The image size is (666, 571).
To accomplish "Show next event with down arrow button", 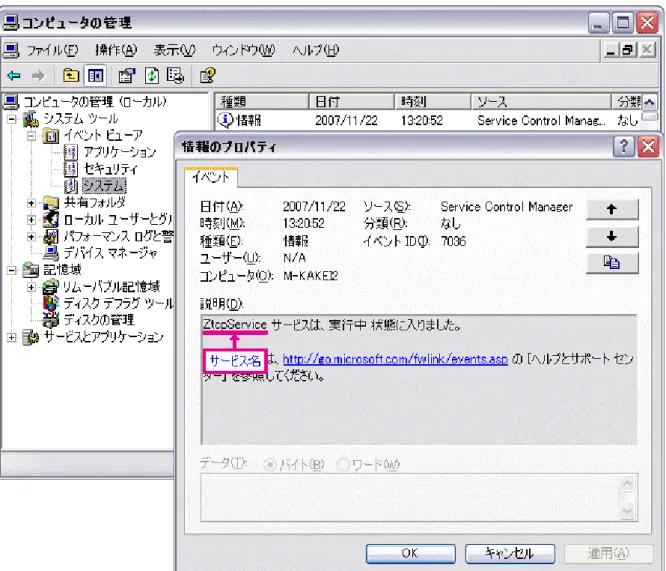I will (612, 236).
